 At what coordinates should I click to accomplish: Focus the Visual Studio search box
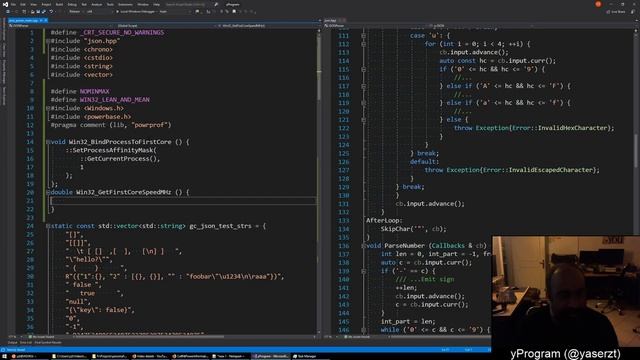[185, 4]
